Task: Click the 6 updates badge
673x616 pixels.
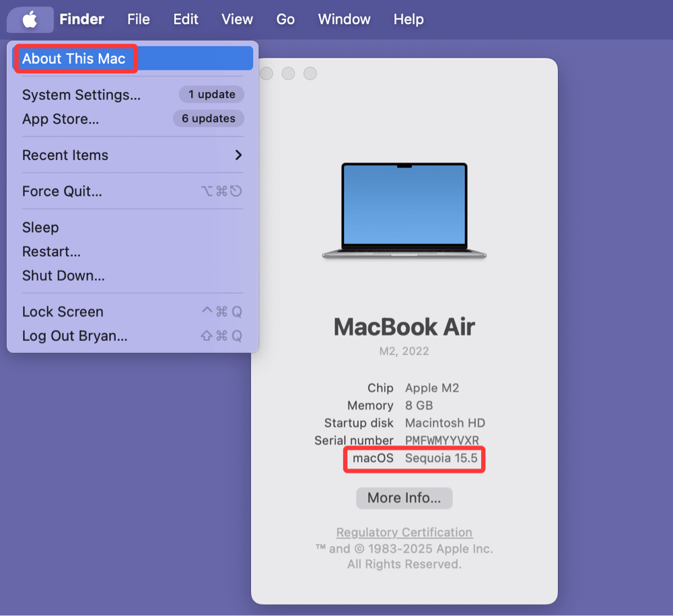Action: [x=209, y=118]
